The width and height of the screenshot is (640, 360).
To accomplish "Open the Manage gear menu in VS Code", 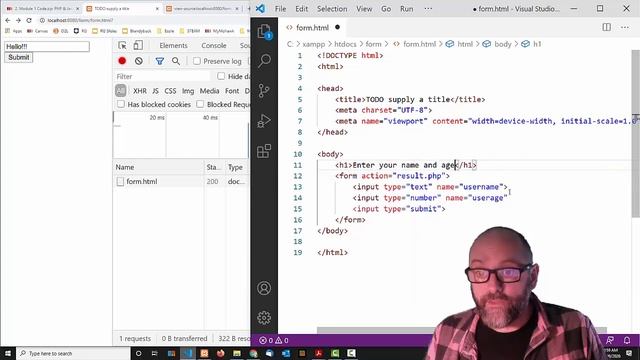I will 264,318.
